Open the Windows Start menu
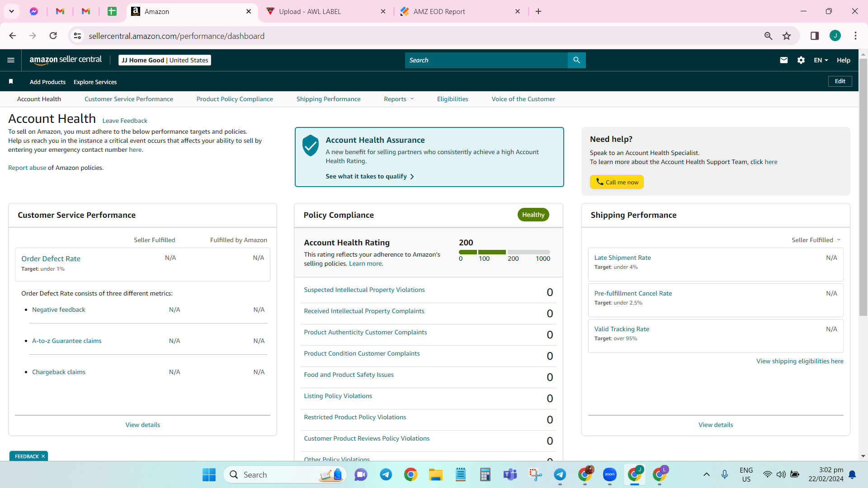Viewport: 868px width, 488px height. tap(209, 474)
